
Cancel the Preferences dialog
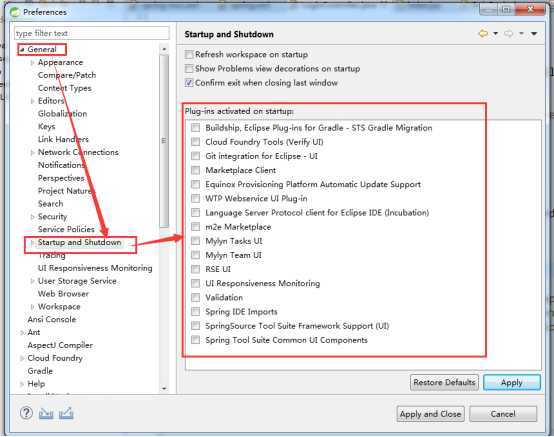point(503,414)
